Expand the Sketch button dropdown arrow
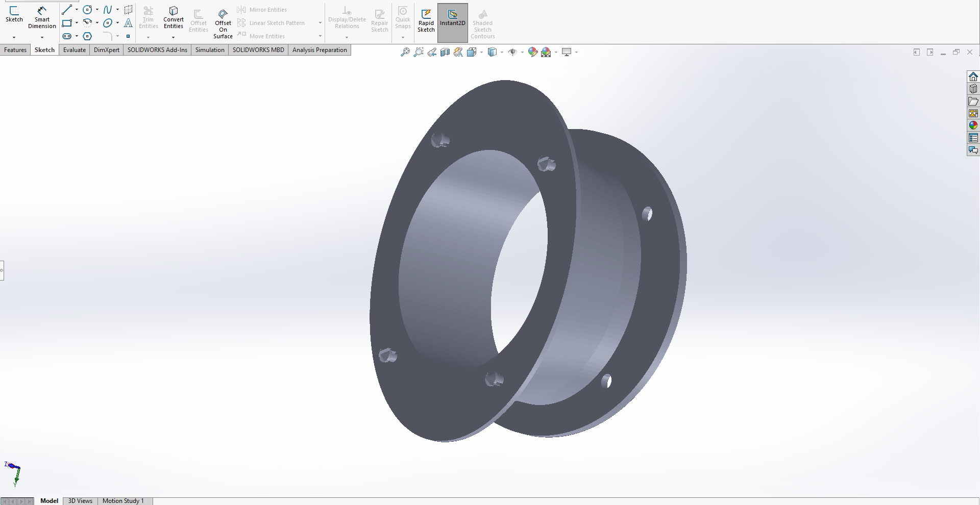980x505 pixels. tap(14, 37)
